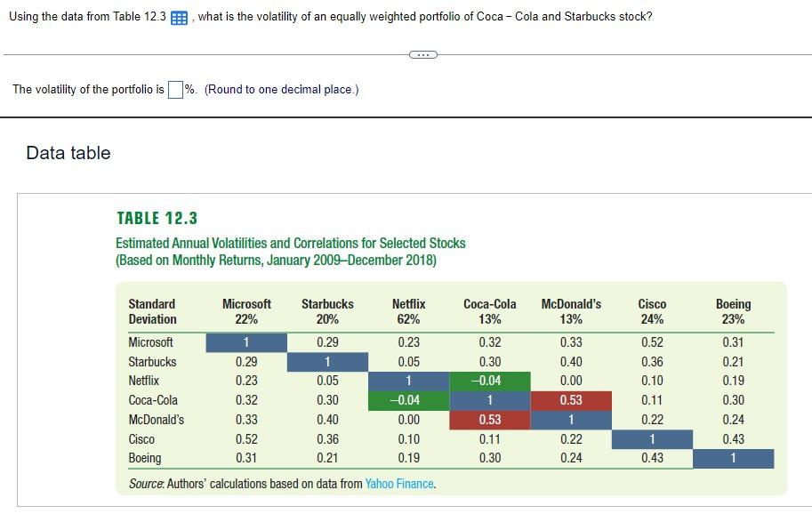This screenshot has width=812, height=514.
Task: Select the Data table section title
Action: coord(68,153)
